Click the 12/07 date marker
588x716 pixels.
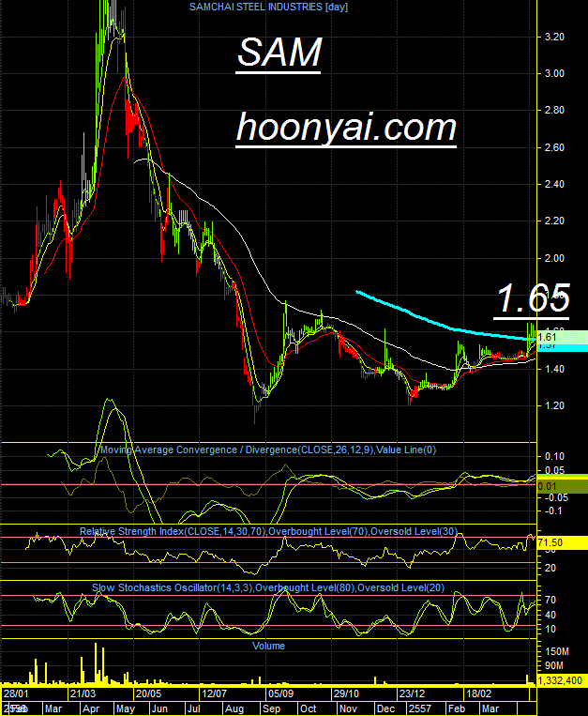tap(215, 694)
